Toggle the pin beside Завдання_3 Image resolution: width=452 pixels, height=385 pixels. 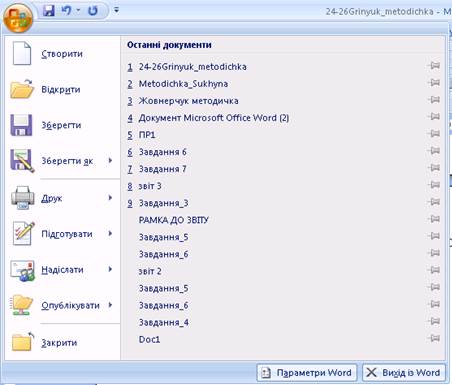click(434, 202)
